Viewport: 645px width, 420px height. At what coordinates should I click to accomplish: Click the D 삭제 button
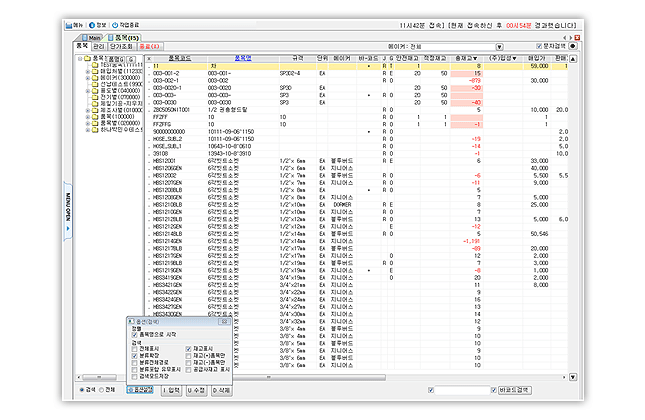[221, 390]
